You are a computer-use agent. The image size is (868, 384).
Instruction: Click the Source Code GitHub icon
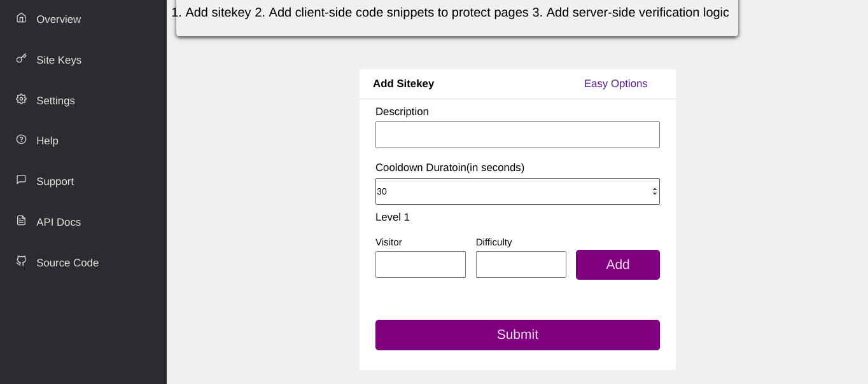(x=22, y=261)
